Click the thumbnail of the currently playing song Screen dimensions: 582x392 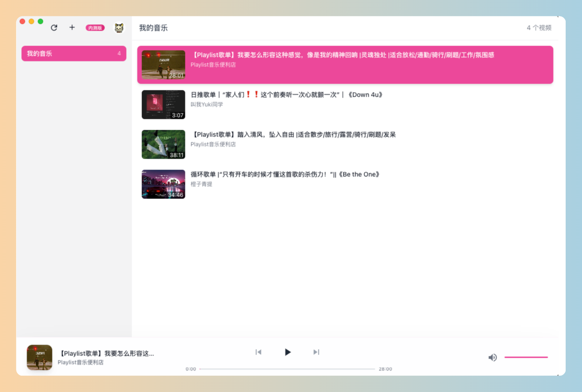coord(39,357)
